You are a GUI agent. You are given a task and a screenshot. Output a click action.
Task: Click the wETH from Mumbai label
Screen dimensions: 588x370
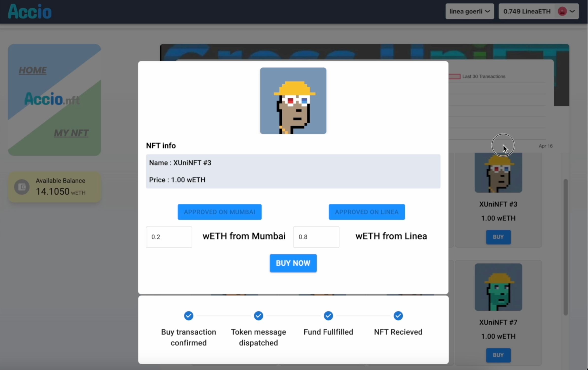coord(244,236)
